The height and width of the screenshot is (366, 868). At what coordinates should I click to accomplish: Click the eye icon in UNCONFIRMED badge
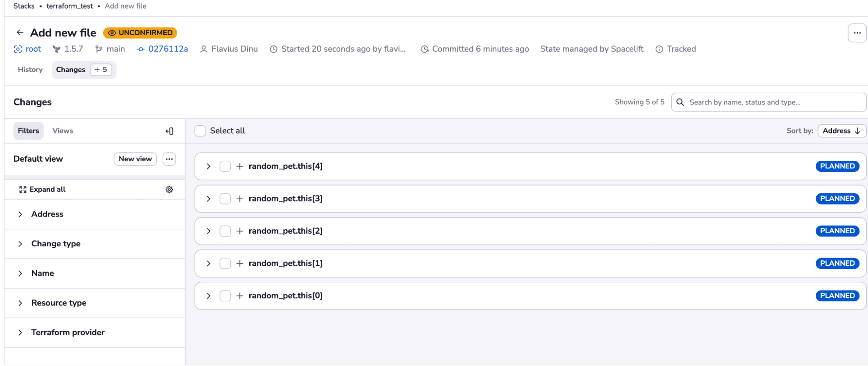point(112,33)
